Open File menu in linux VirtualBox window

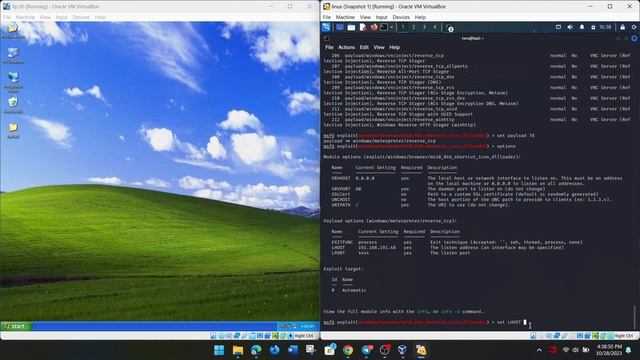point(327,17)
